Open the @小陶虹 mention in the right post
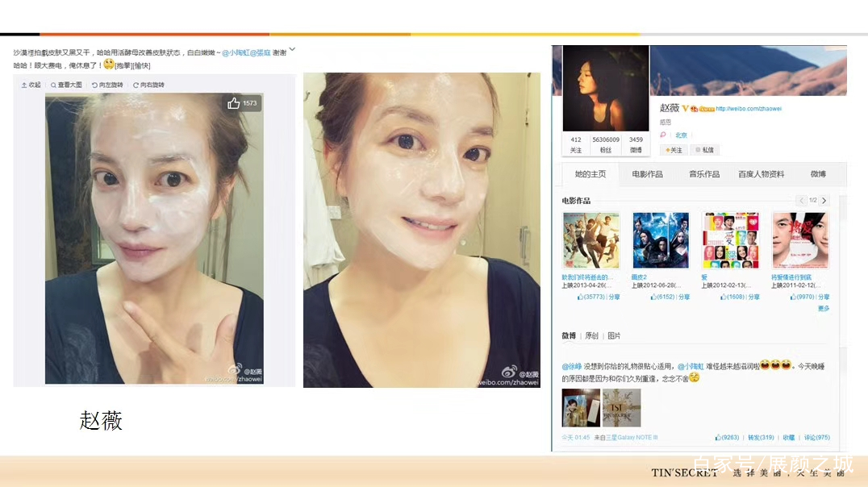The height and width of the screenshot is (487, 868). tap(691, 366)
